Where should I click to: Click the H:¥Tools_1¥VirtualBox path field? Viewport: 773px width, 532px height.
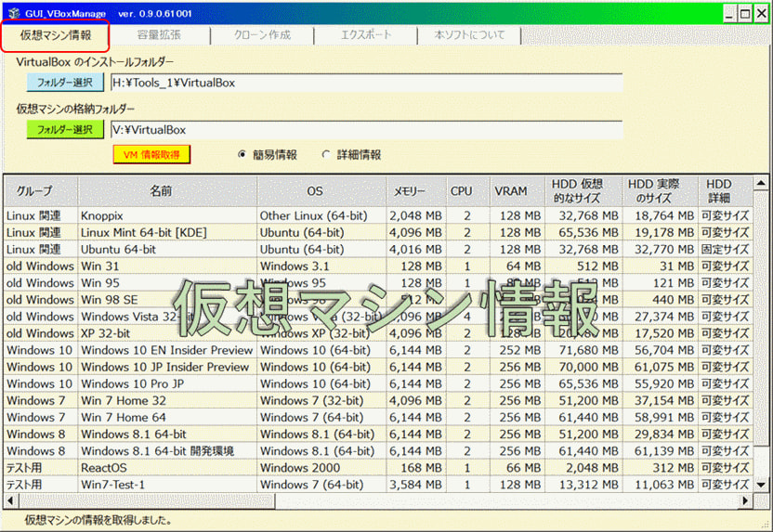pos(366,83)
